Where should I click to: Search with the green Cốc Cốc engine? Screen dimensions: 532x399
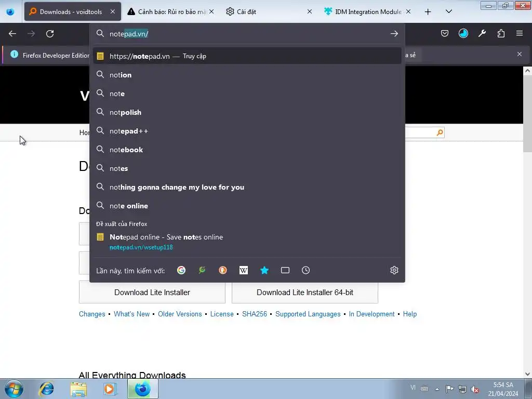tap(202, 270)
